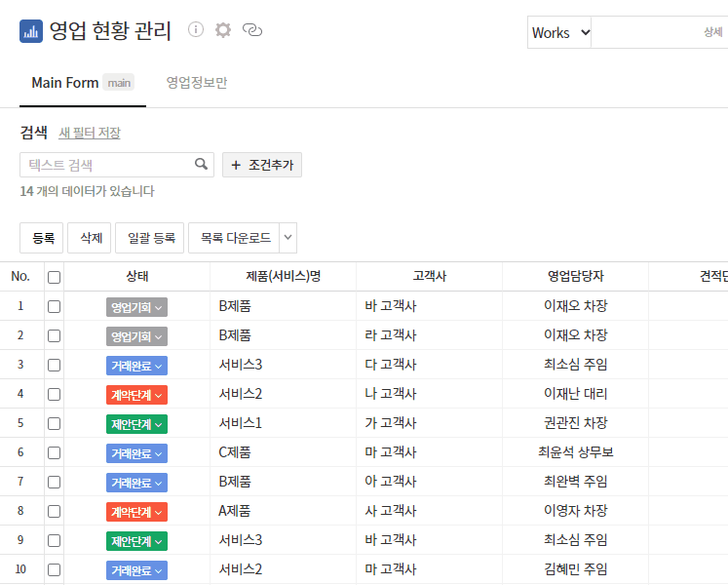This screenshot has height=585, width=728.
Task: Select the checkbox in row 5
Action: click(54, 423)
